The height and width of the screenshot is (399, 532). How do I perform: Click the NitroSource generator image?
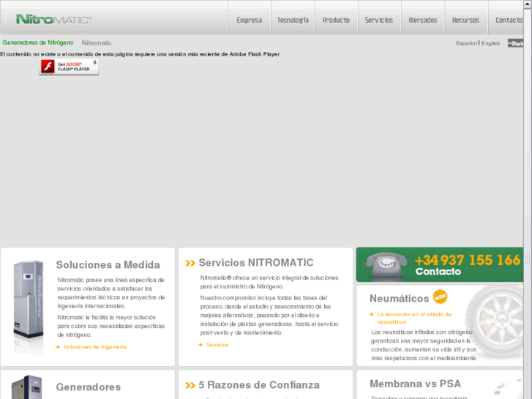coord(29,299)
